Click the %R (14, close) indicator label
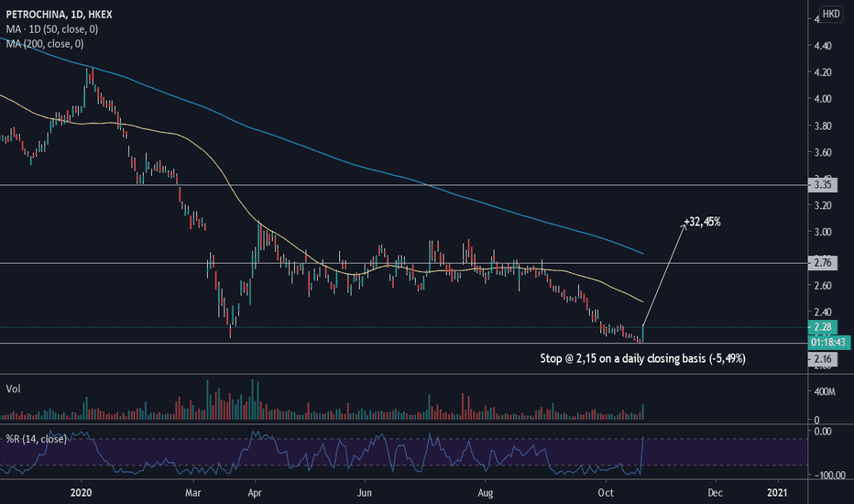The height and width of the screenshot is (504, 854). 36,439
